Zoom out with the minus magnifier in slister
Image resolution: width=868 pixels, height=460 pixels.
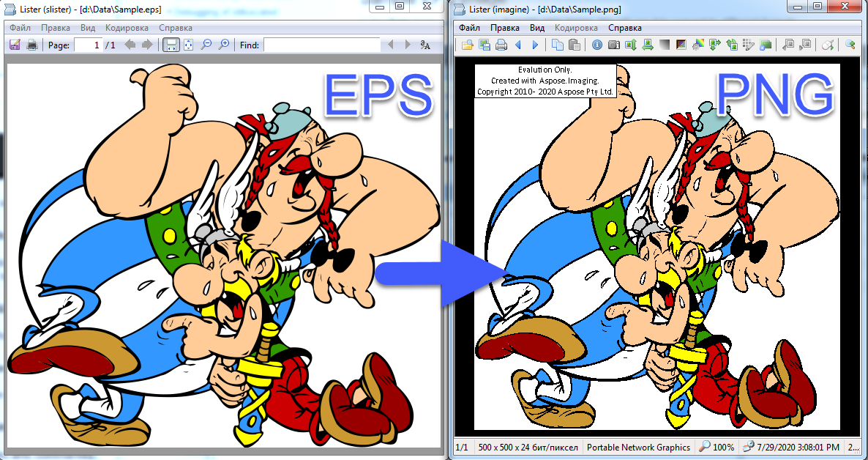tap(206, 45)
